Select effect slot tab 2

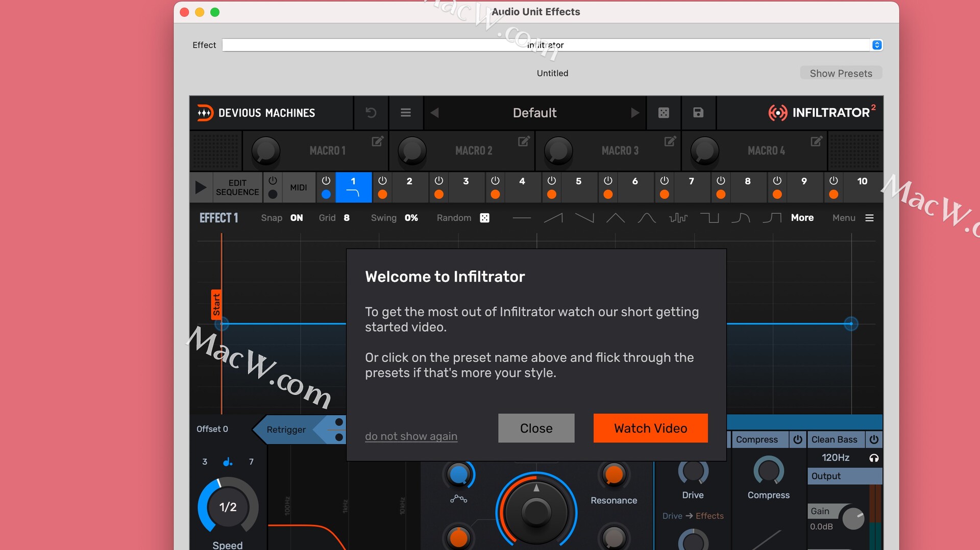(409, 187)
